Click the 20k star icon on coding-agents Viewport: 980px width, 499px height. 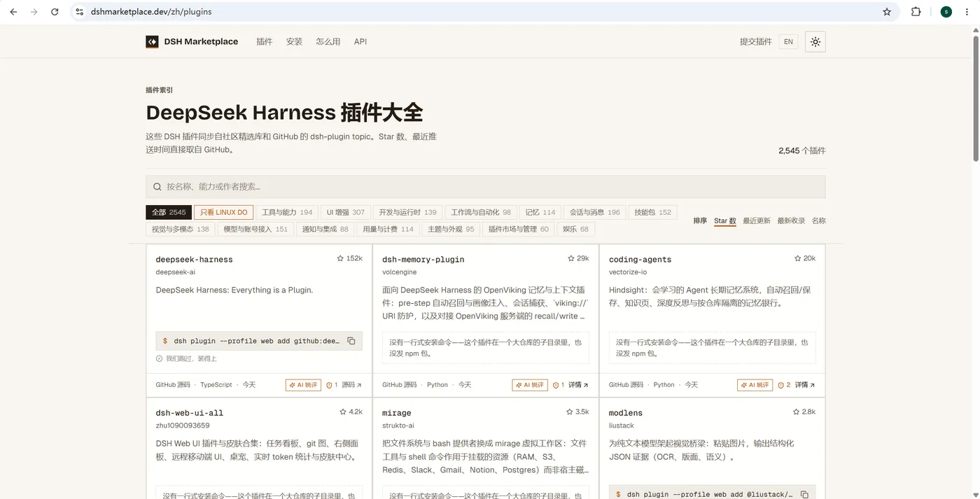[x=797, y=258]
